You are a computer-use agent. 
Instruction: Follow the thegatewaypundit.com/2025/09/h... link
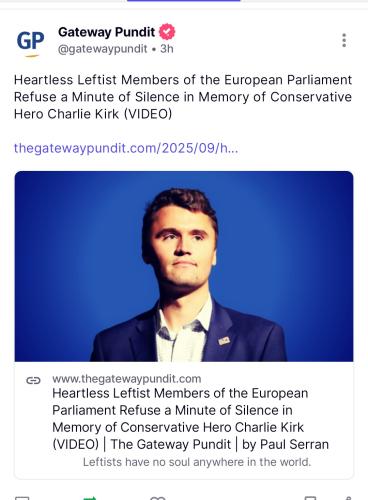point(126,148)
